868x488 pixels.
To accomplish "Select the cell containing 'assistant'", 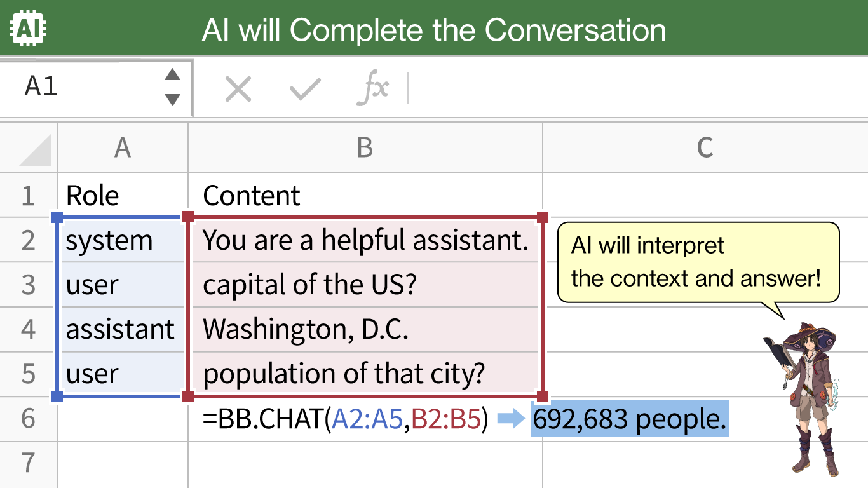I will click(123, 329).
